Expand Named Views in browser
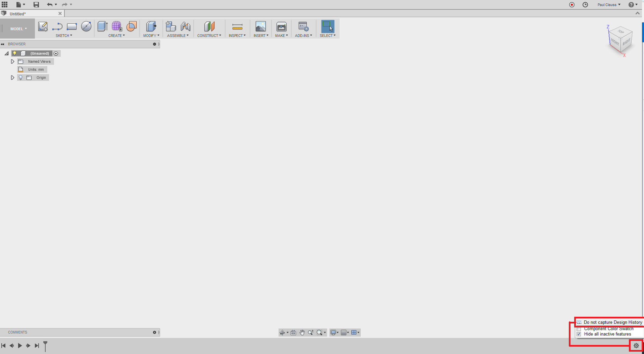The width and height of the screenshot is (644, 354). pos(12,61)
